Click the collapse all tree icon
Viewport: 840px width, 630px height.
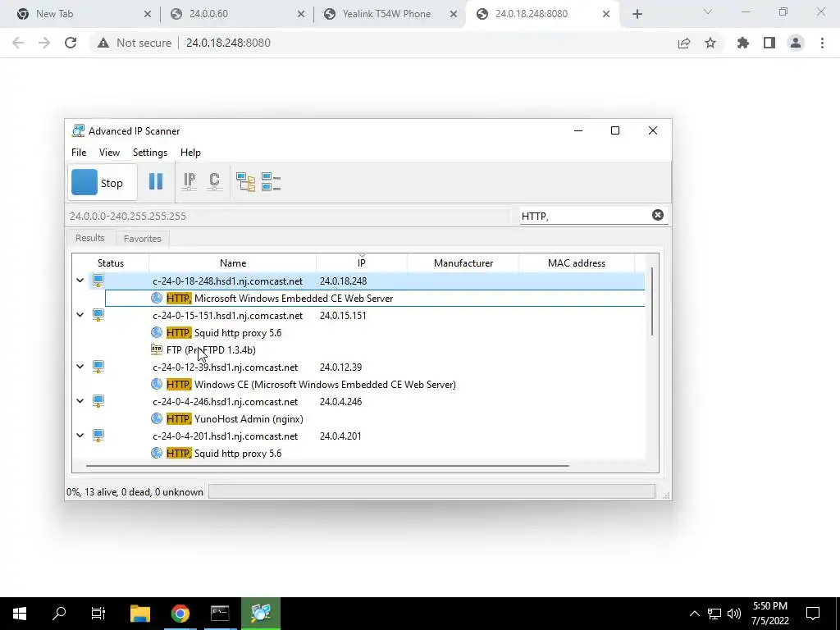[271, 182]
